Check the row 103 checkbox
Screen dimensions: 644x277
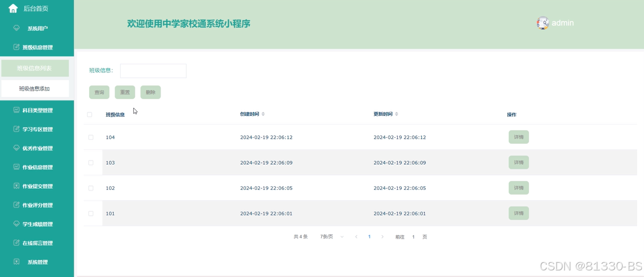[x=91, y=163]
